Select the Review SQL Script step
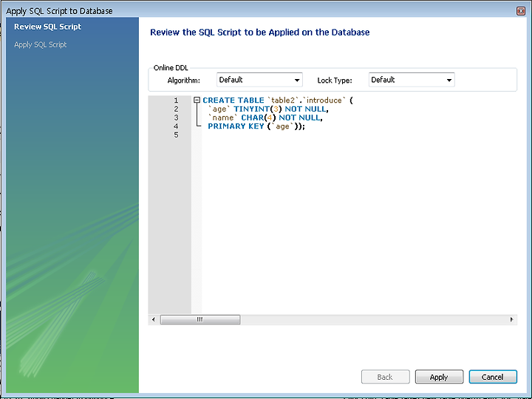 pyautogui.click(x=47, y=27)
